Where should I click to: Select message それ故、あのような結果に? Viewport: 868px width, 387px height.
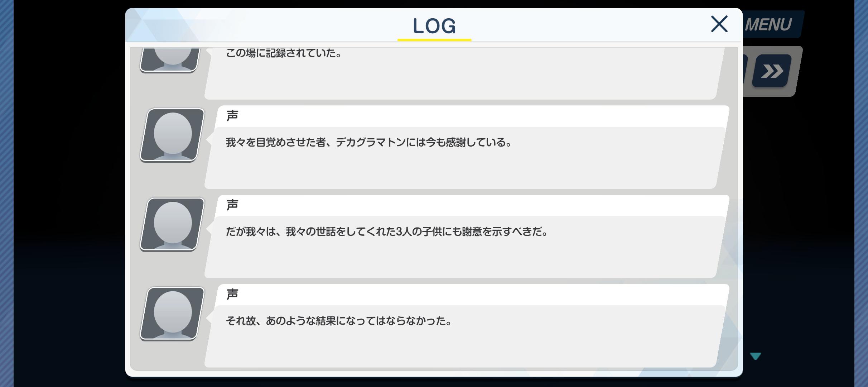click(x=339, y=320)
